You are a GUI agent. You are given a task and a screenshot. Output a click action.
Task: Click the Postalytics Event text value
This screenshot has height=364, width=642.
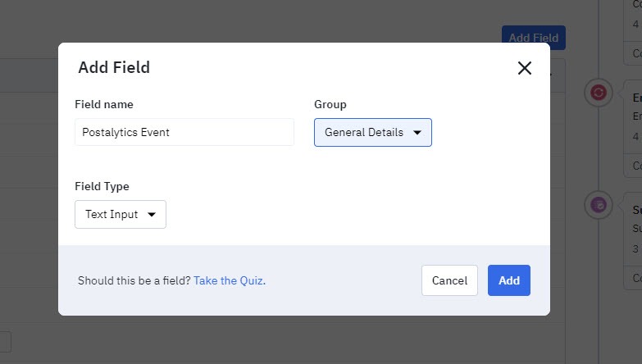(125, 132)
